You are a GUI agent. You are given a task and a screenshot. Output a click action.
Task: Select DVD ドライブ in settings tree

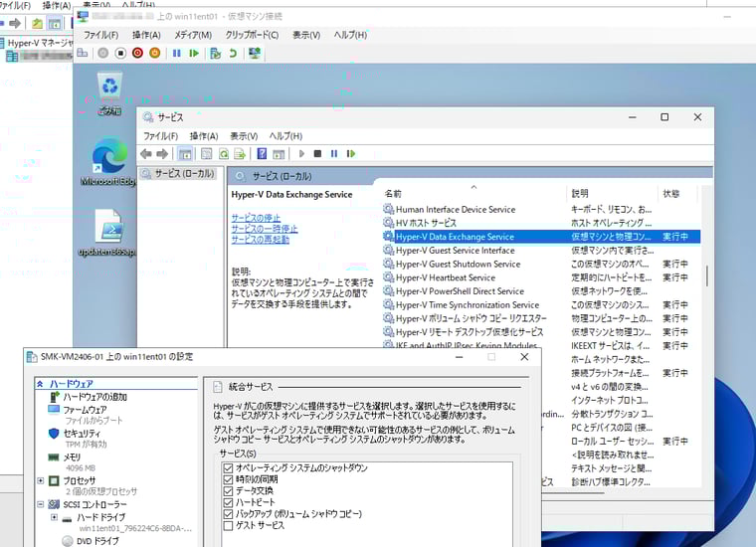pyautogui.click(x=97, y=541)
